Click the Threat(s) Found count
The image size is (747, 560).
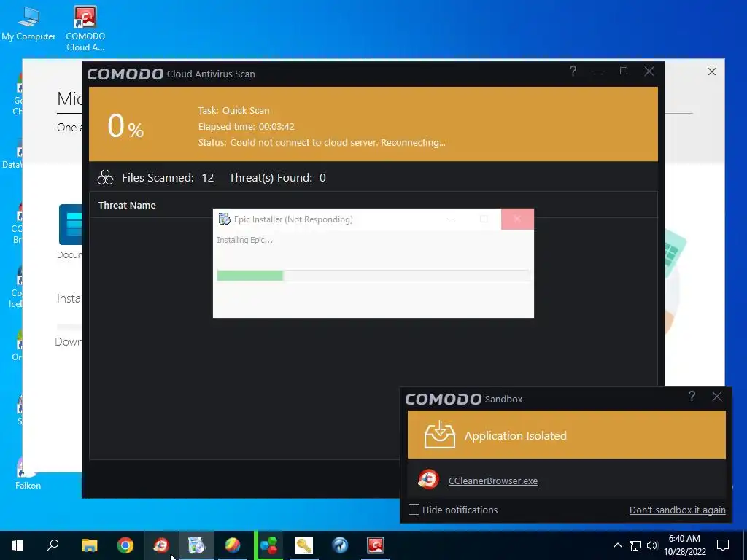[x=277, y=178]
